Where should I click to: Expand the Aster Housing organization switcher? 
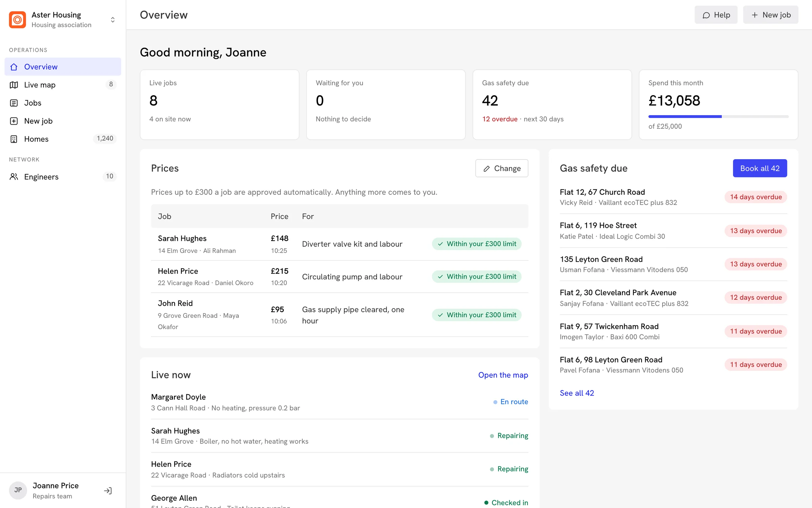[x=113, y=20]
